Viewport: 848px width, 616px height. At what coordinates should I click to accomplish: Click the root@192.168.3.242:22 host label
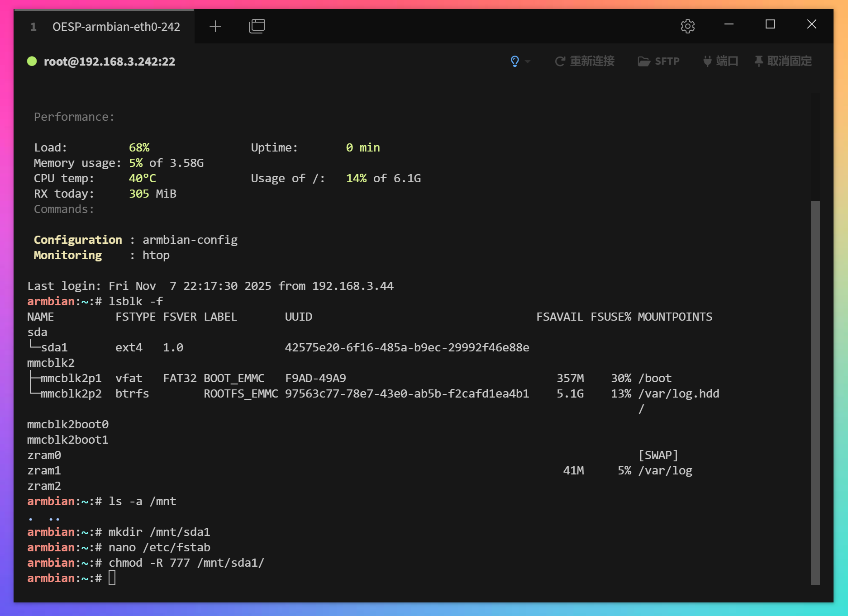click(x=110, y=62)
